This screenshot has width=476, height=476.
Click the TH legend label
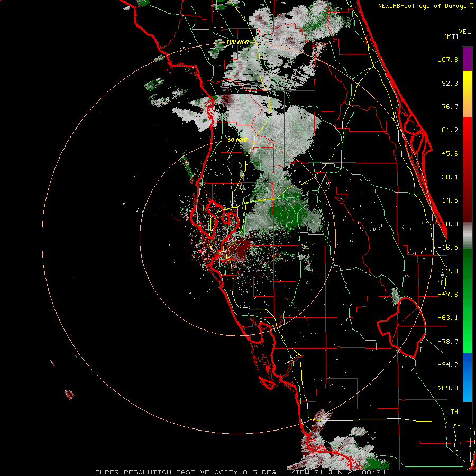click(454, 412)
